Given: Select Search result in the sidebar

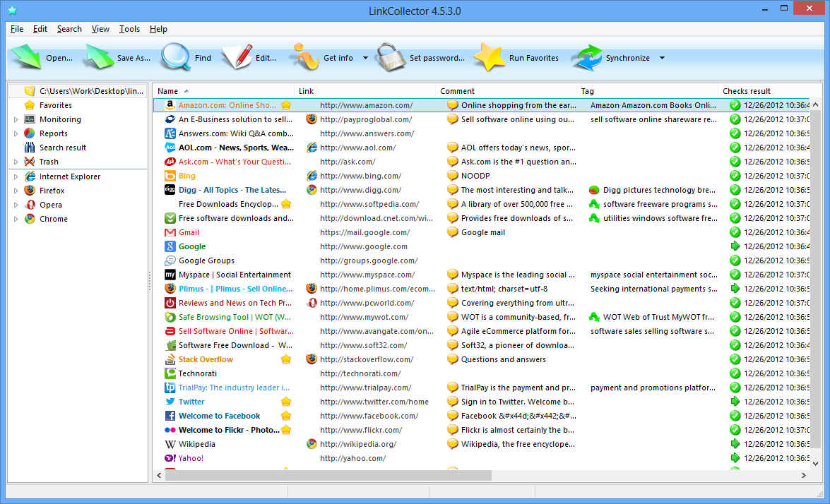Looking at the screenshot, I should (62, 148).
